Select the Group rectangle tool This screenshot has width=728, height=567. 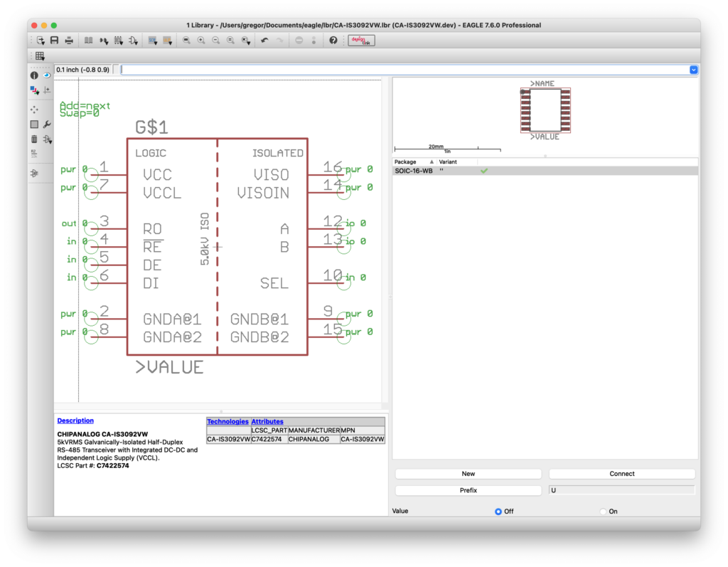click(x=34, y=124)
